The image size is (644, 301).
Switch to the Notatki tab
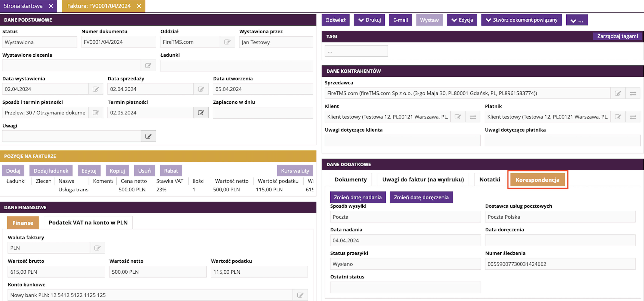489,179
